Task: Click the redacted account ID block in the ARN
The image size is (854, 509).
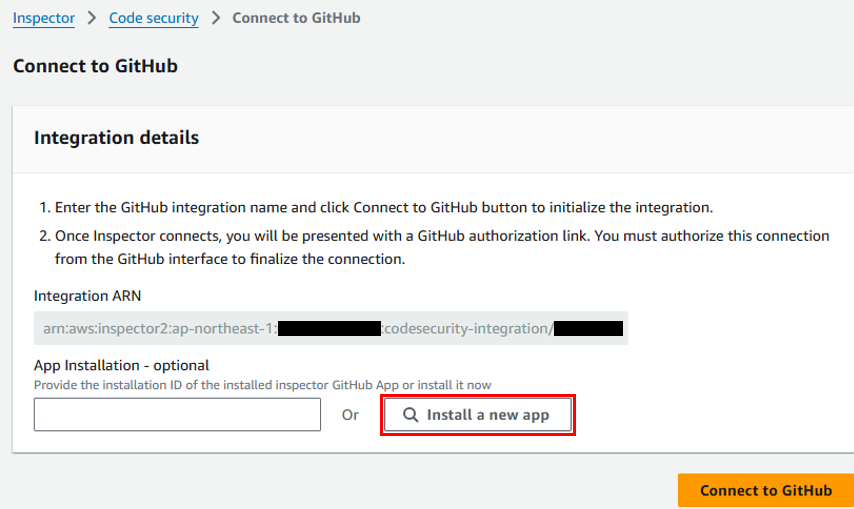Action: (x=330, y=328)
